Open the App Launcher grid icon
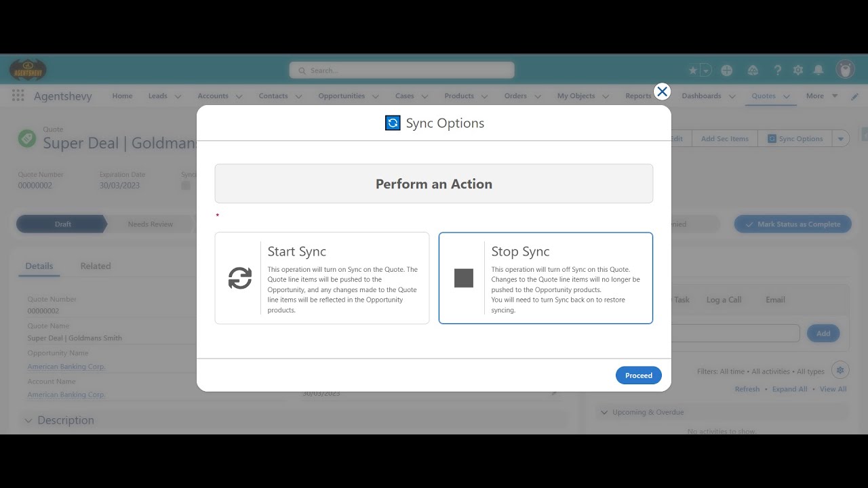 coord(18,96)
